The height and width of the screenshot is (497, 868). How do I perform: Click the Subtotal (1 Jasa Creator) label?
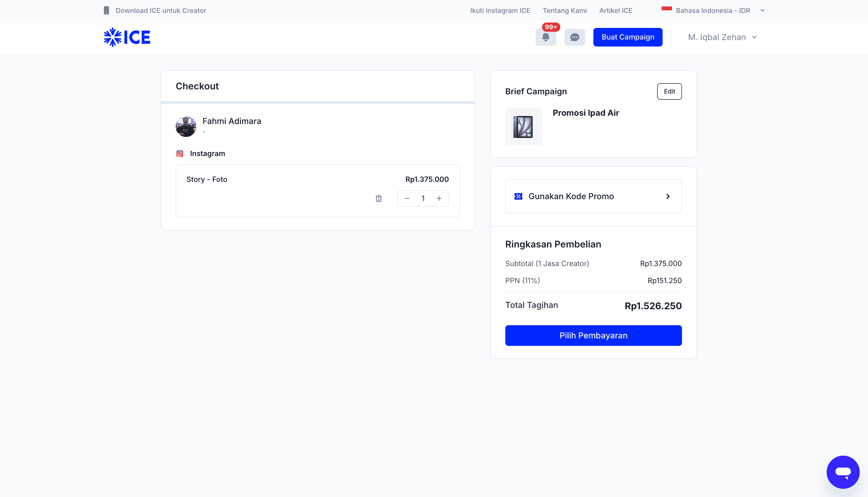547,263
